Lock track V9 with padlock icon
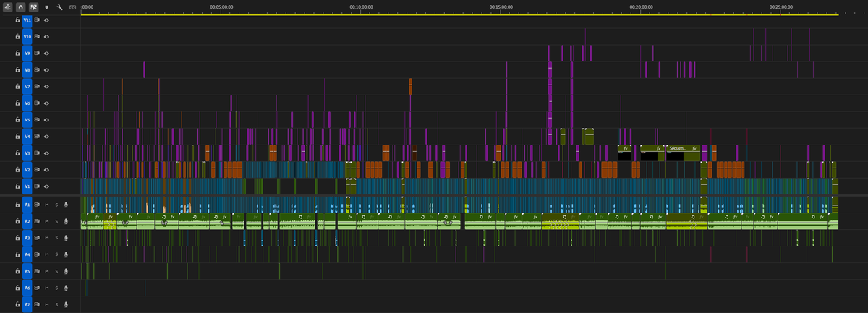Viewport: 868px width, 313px height. coord(17,53)
